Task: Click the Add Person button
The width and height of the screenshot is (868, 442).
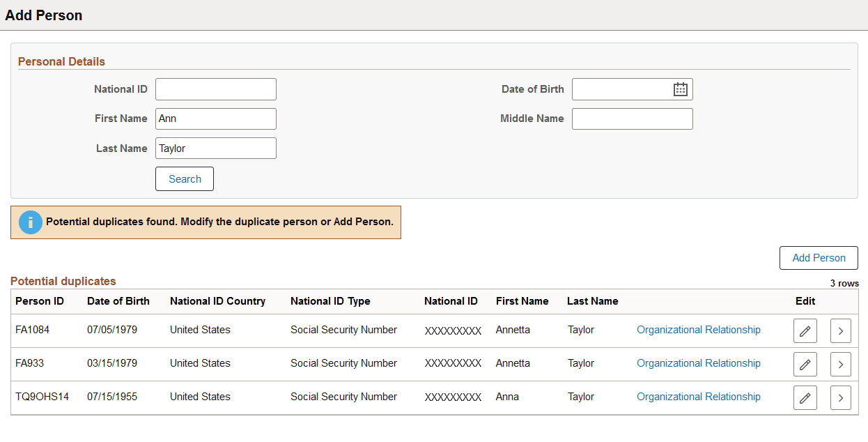Action: coord(819,257)
